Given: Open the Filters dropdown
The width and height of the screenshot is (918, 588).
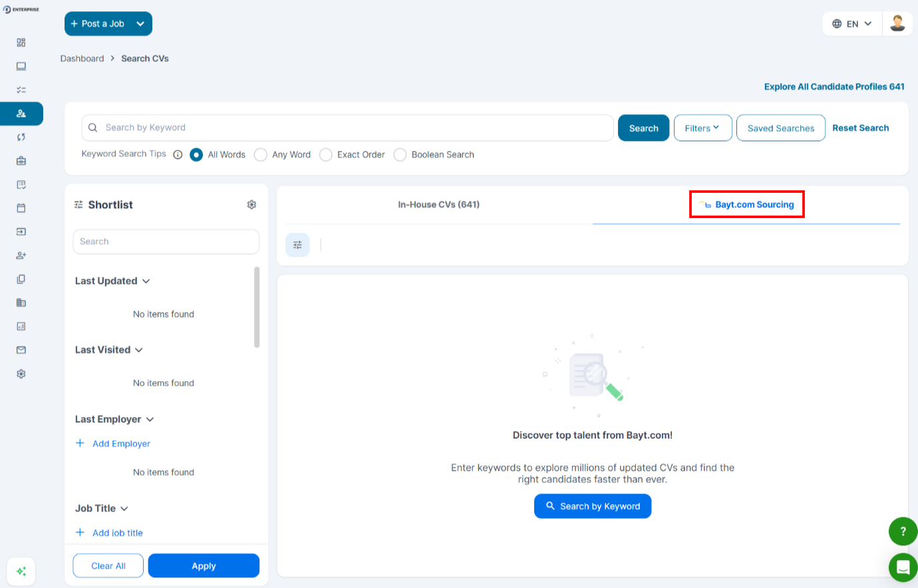Looking at the screenshot, I should pyautogui.click(x=702, y=128).
